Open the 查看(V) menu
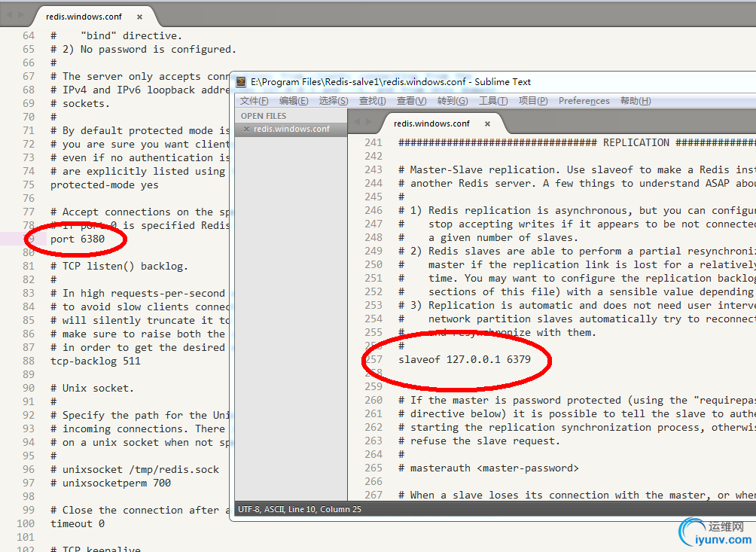 point(411,101)
